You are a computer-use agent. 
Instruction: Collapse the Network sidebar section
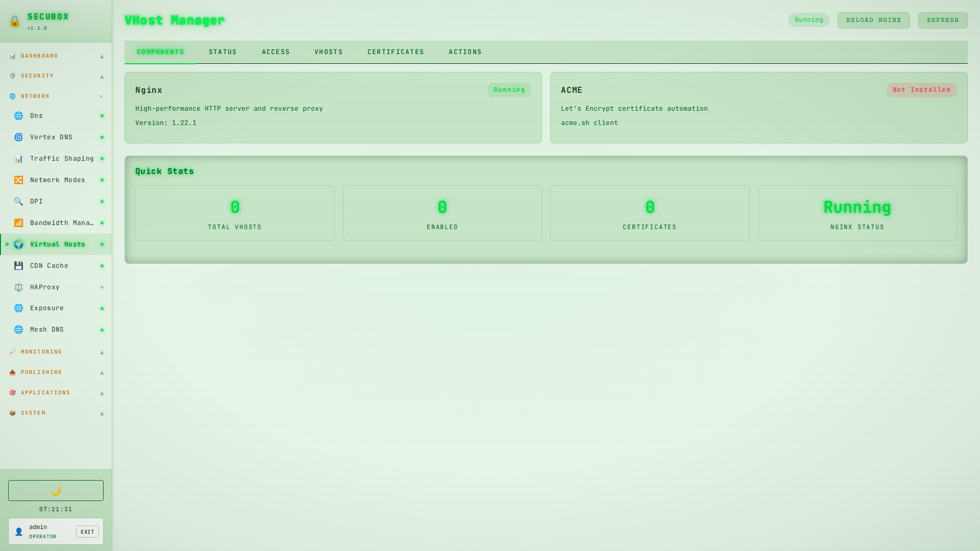[x=56, y=96]
